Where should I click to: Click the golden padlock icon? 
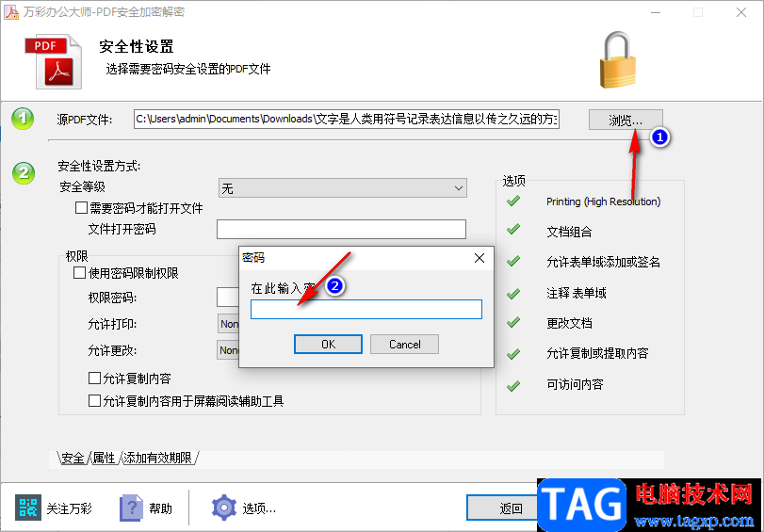617,60
